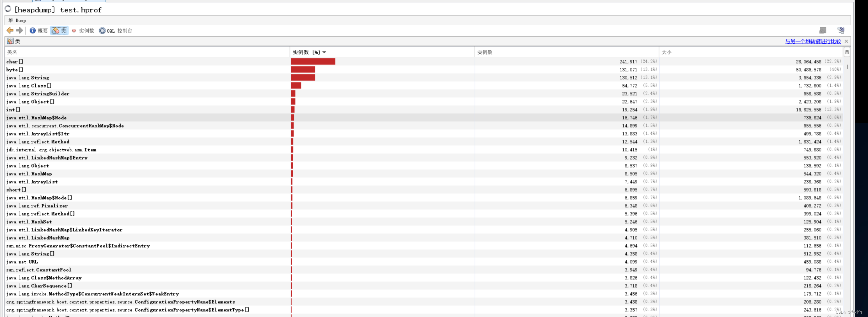The height and width of the screenshot is (317, 868).
Task: Select java.lang.ref.Finalizer row
Action: (x=424, y=206)
